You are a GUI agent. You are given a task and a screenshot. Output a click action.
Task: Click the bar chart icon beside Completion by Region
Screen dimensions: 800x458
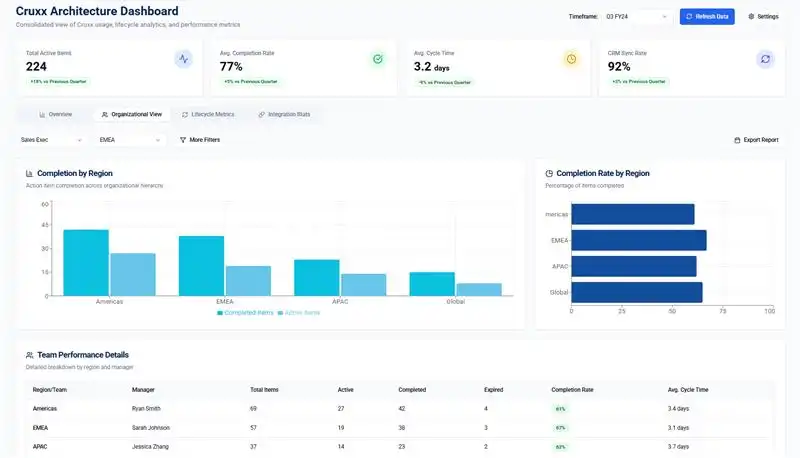tap(30, 173)
